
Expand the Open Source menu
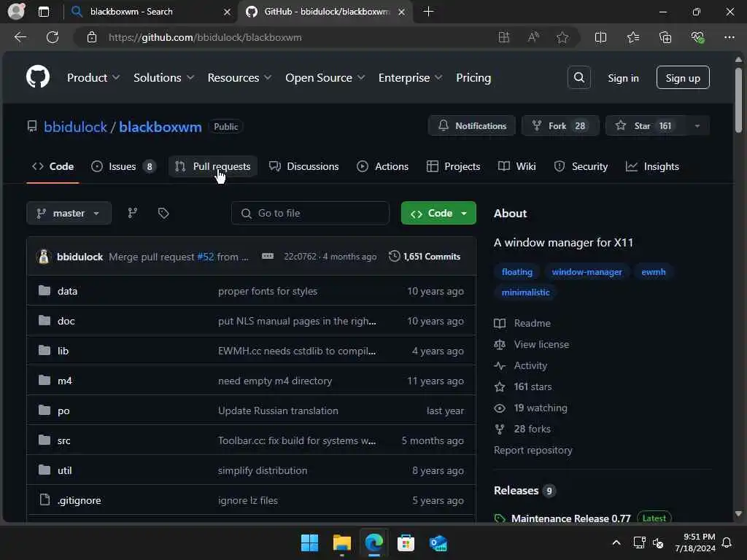click(x=325, y=77)
